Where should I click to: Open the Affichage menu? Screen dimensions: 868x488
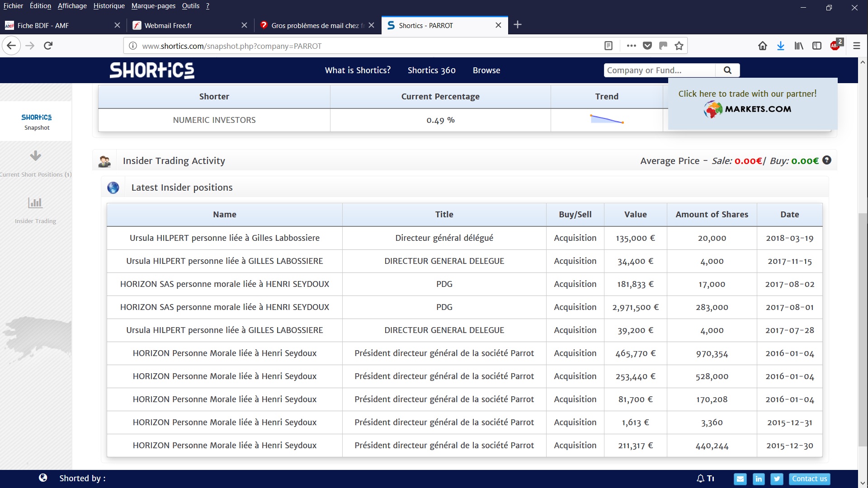72,6
